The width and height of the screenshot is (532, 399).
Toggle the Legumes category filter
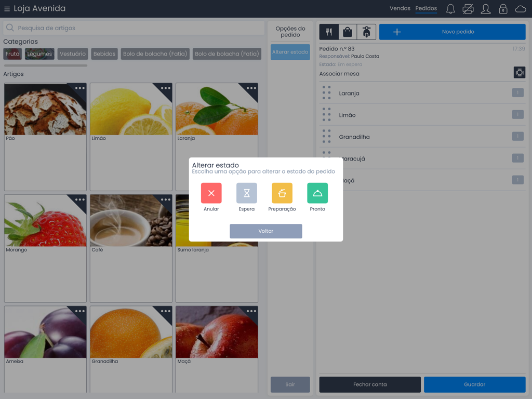39,54
